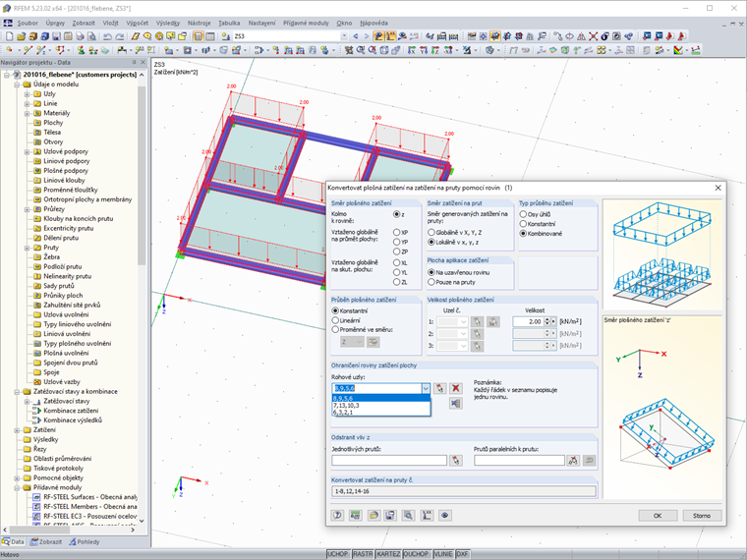The image size is (747, 560).
Task: Delete current corner nodes row (red X)
Action: click(x=456, y=388)
